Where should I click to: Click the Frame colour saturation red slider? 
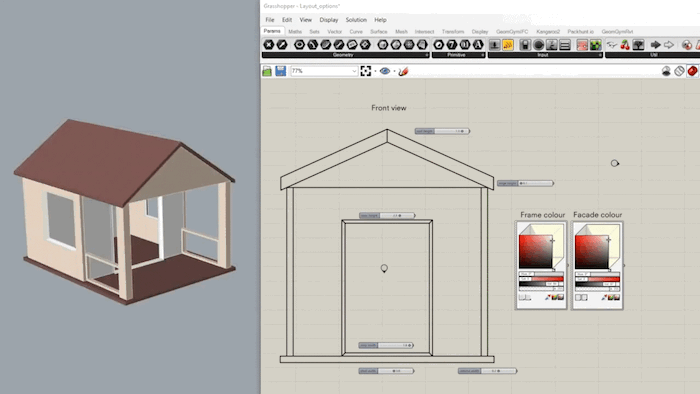point(541,279)
